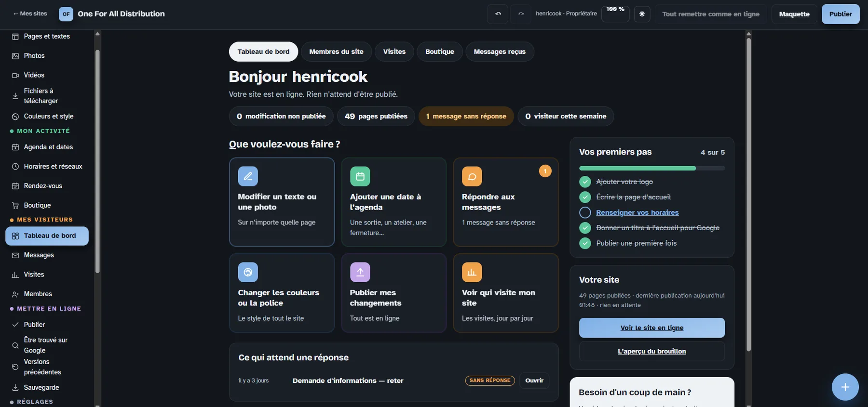Switch to the Messages reçus tab
This screenshot has width=868, height=407.
click(500, 52)
